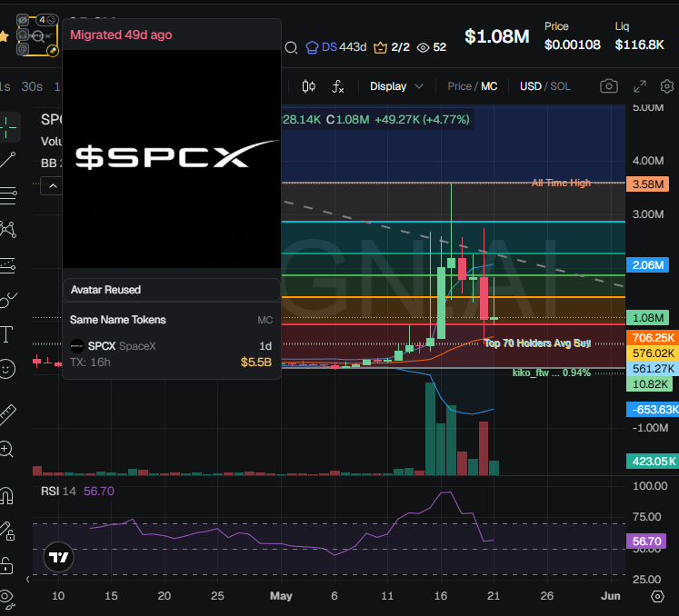Viewport: 679px width, 616px height.
Task: Click the Price $0.00108 stat
Action: pos(572,36)
